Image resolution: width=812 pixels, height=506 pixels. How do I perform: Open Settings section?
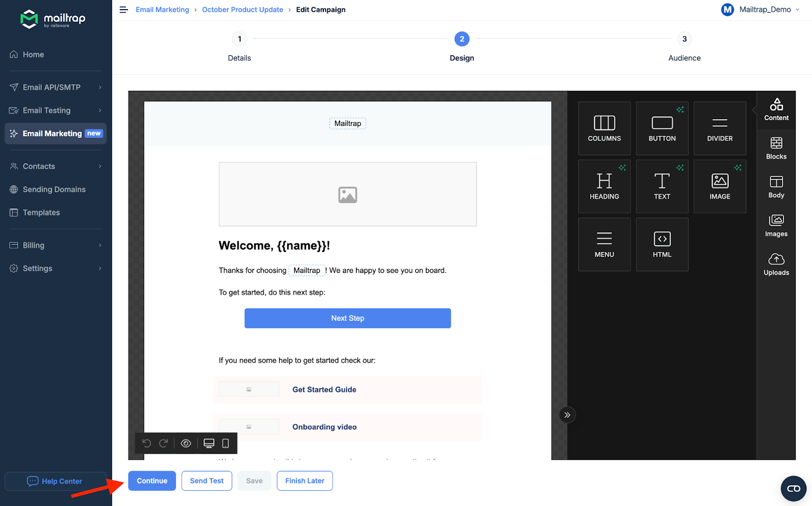(x=38, y=268)
